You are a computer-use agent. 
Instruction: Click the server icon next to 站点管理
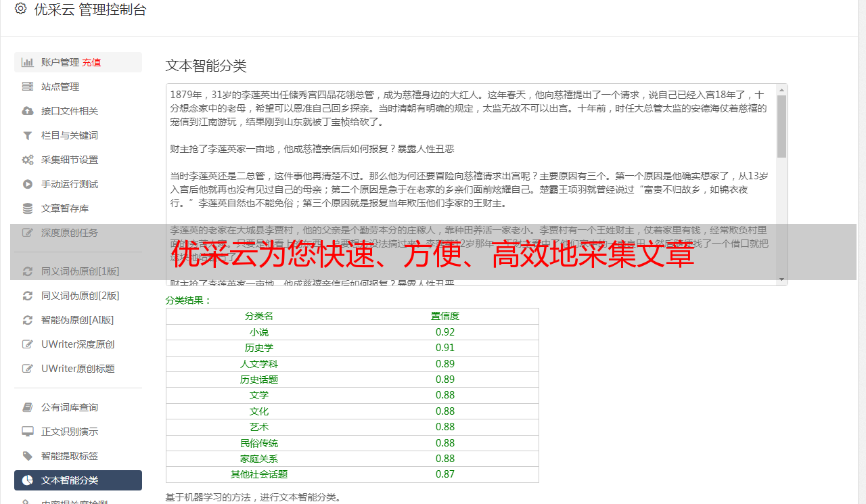[x=28, y=87]
